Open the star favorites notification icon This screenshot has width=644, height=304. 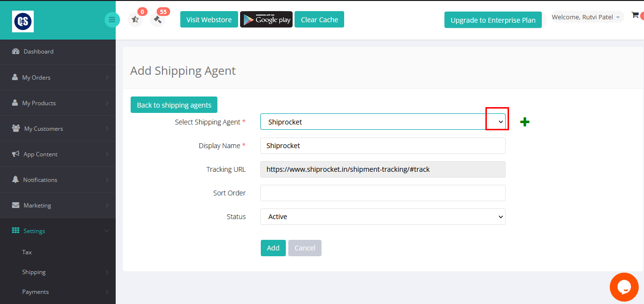pyautogui.click(x=135, y=20)
